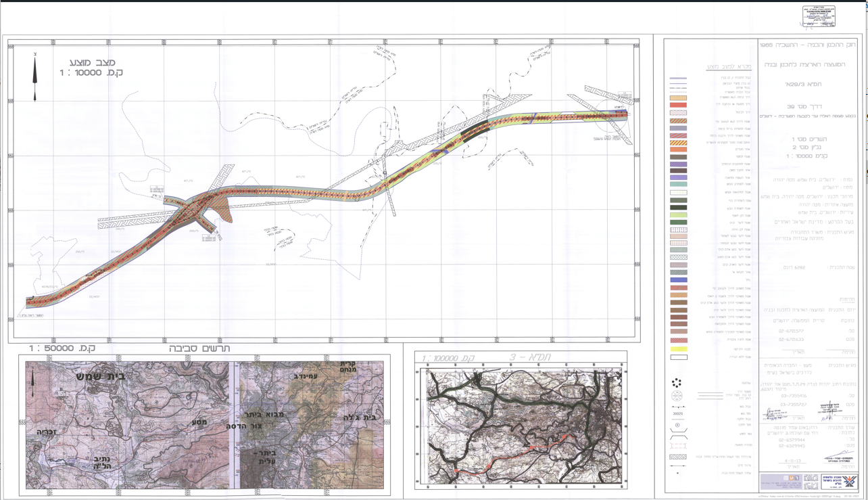Click the hatched wall legend symbol
This screenshot has width=868, height=500.
coord(678,457)
